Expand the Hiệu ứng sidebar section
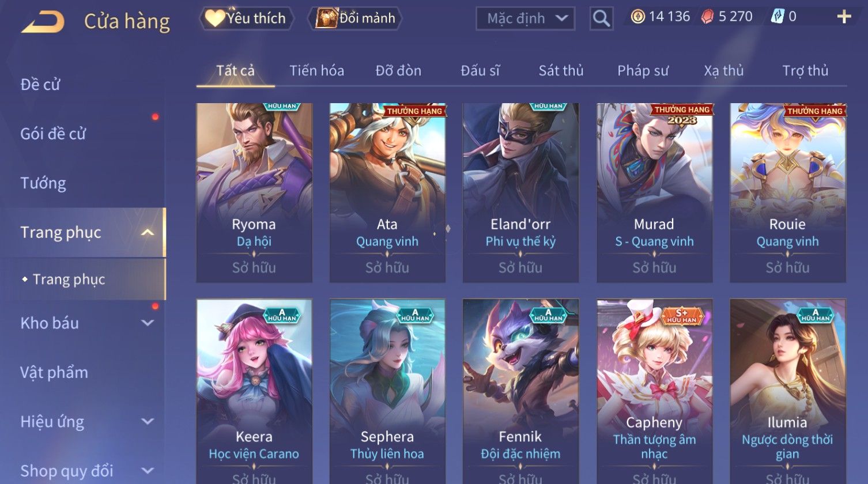Screen dimensions: 868x484 [x=148, y=422]
